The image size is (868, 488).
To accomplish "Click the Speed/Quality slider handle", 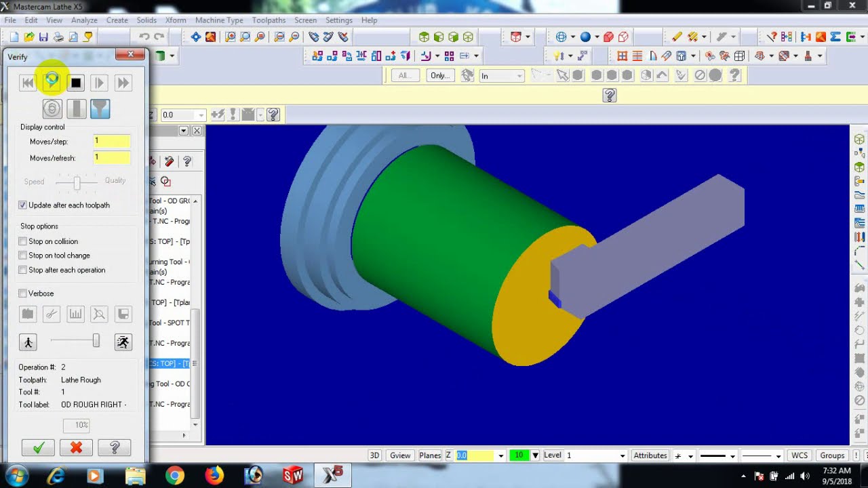I will [x=77, y=183].
